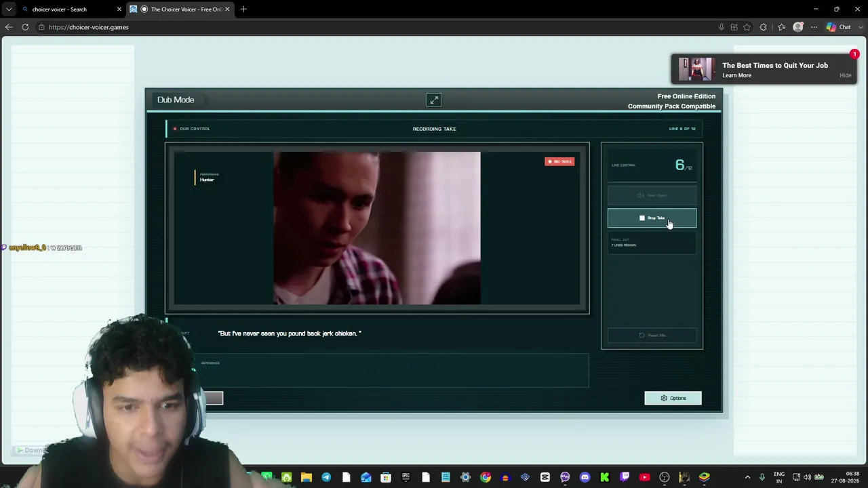Open Telegram from the taskbar
This screenshot has height=488, width=868.
[x=326, y=478]
